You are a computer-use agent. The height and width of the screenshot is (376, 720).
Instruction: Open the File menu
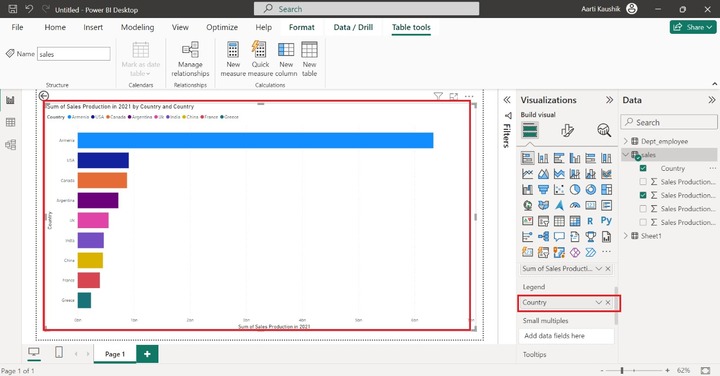point(17,27)
